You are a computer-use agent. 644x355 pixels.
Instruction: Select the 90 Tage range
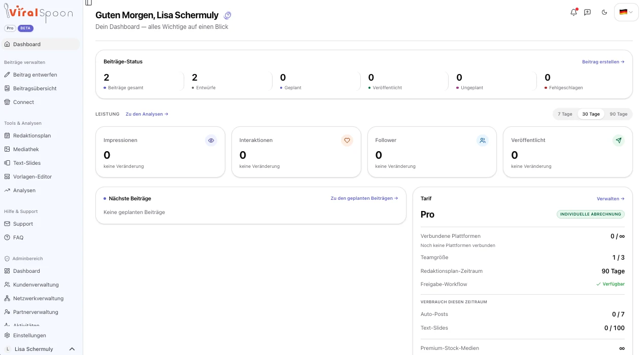[x=619, y=114]
